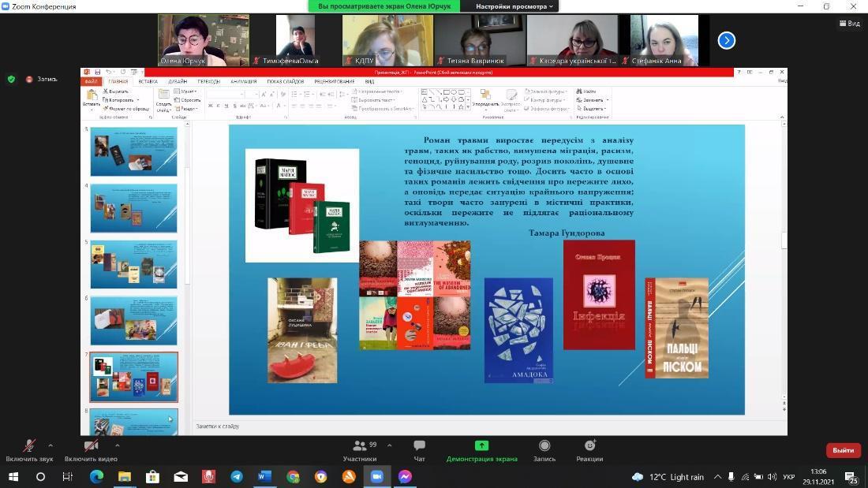Click the УКР keyboard language indicator
The width and height of the screenshot is (868, 488).
tap(788, 477)
